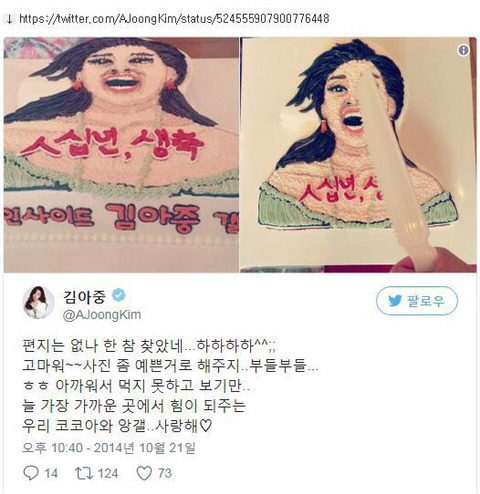Select tweet text ending 사랑해♡
The width and height of the screenshot is (480, 494).
click(117, 426)
